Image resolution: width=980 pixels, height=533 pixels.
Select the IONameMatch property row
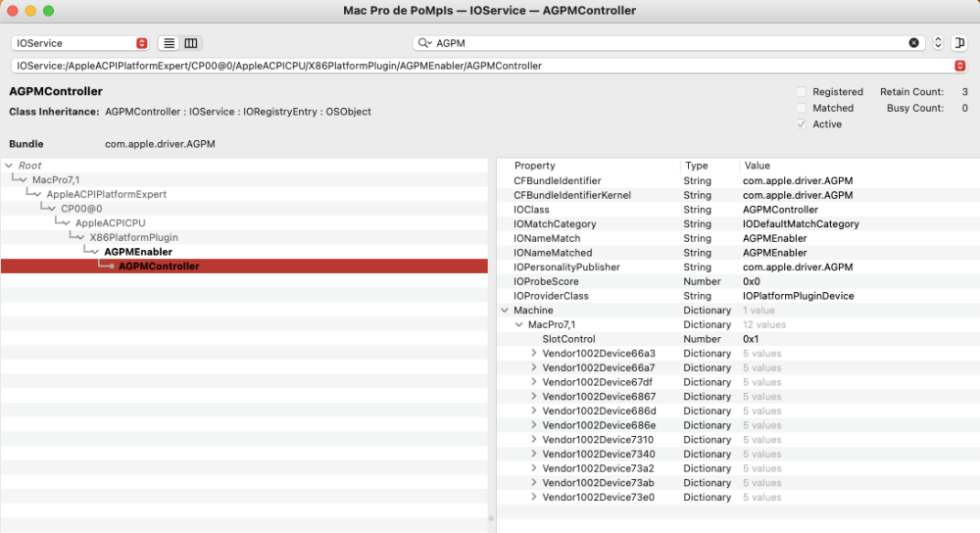(x=738, y=238)
